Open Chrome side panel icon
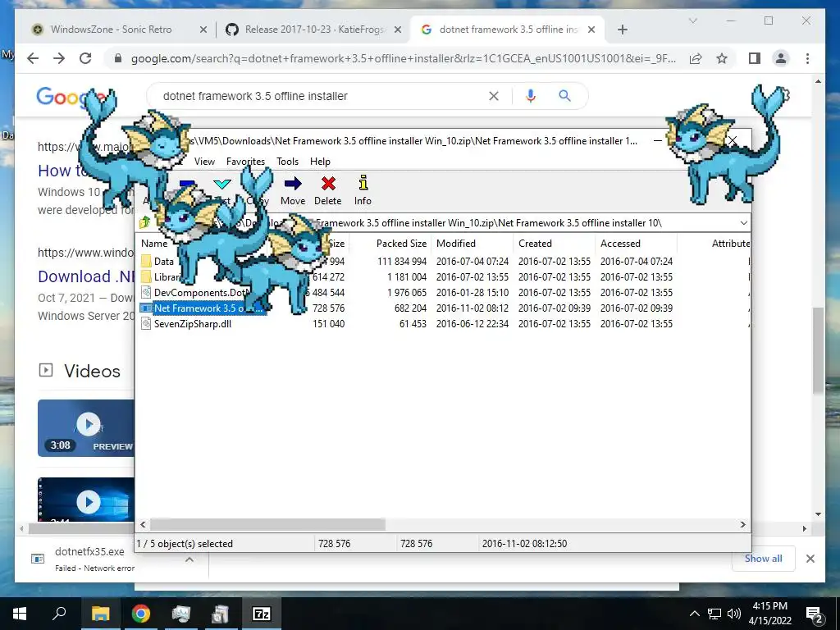The width and height of the screenshot is (840, 630). click(755, 58)
